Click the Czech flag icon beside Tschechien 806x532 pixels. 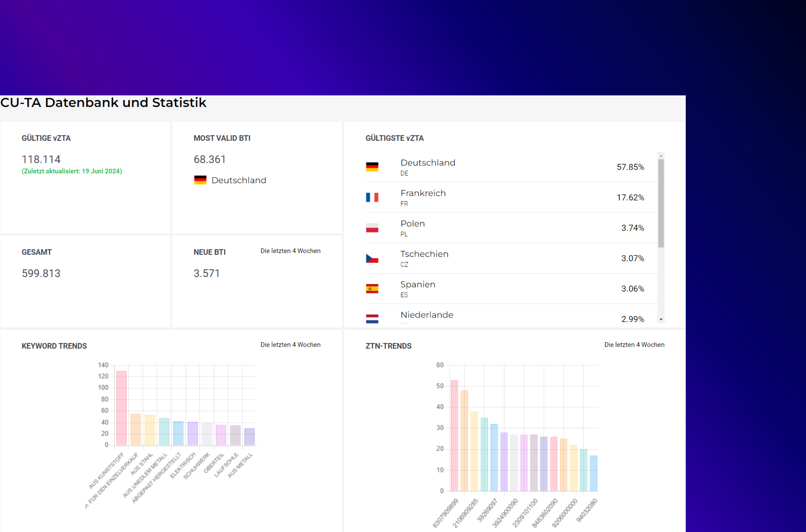tap(372, 258)
